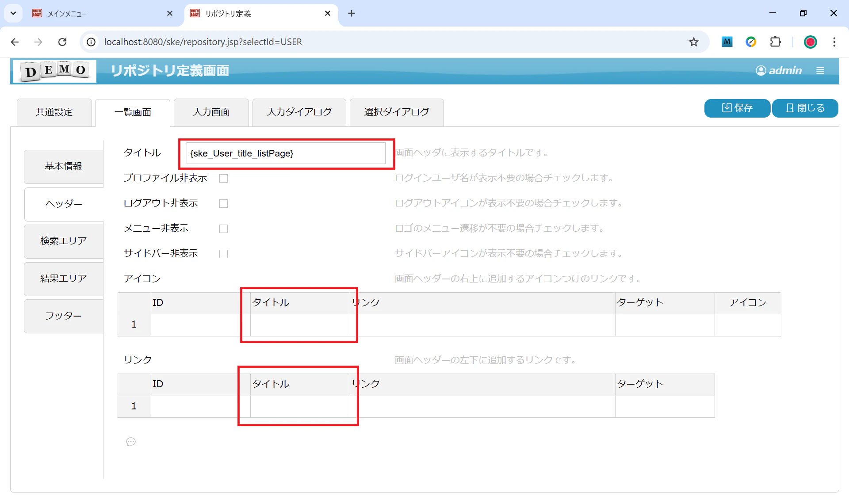Open 結果エリア in the side menu
This screenshot has width=849, height=504.
(64, 279)
